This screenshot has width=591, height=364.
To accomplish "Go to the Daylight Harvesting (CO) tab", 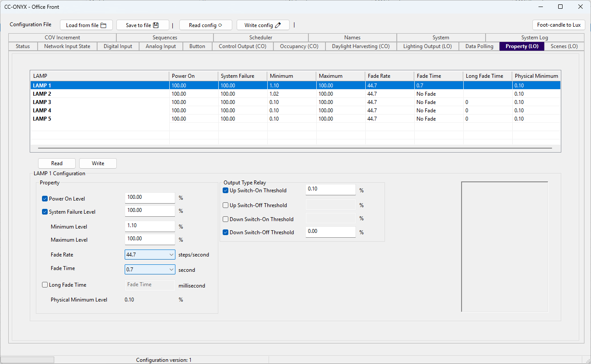I will click(360, 46).
